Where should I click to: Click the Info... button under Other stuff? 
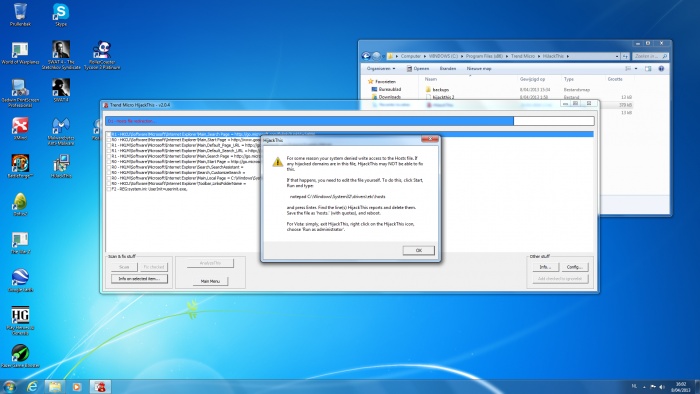point(545,267)
